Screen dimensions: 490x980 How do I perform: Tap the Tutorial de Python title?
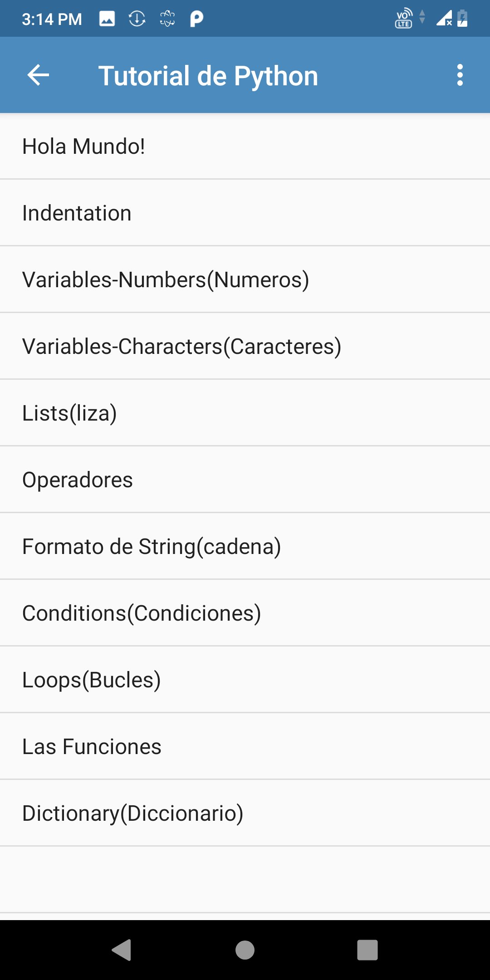click(208, 76)
